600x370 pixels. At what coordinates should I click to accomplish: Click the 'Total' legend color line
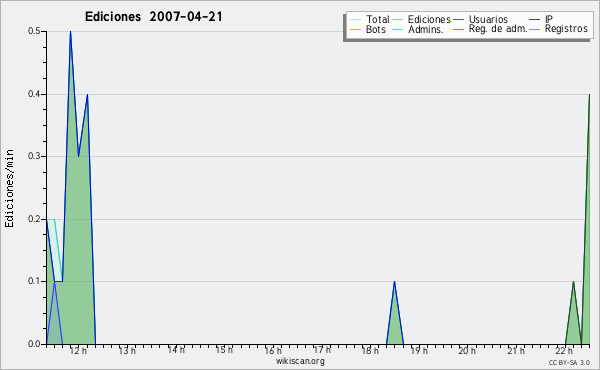[355, 20]
